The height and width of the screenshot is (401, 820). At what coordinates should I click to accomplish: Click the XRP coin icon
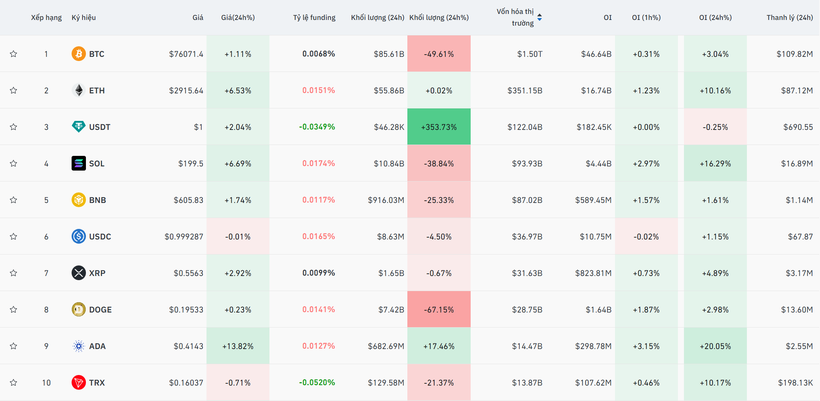[x=78, y=273]
